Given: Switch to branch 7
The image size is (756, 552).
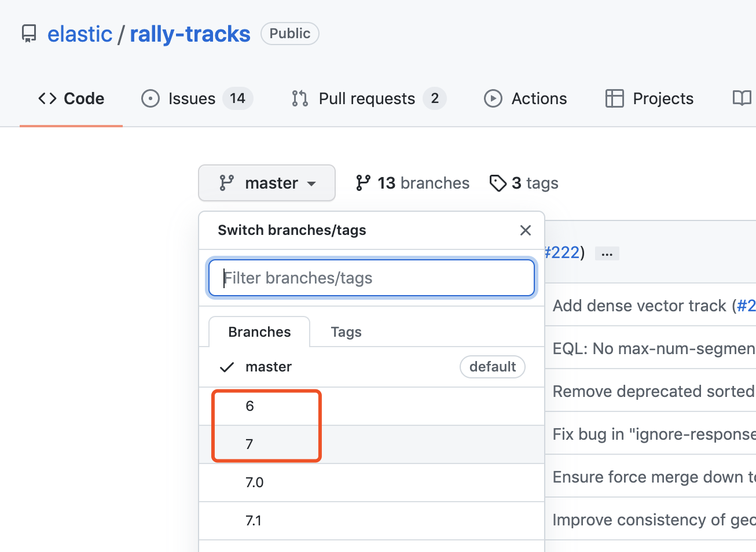Looking at the screenshot, I should coord(249,444).
